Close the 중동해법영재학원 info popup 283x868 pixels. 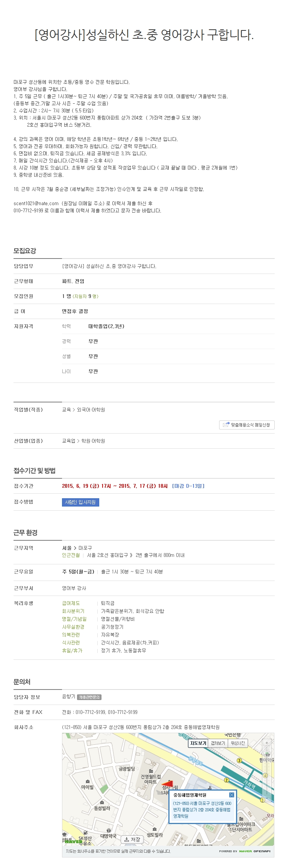point(232,795)
